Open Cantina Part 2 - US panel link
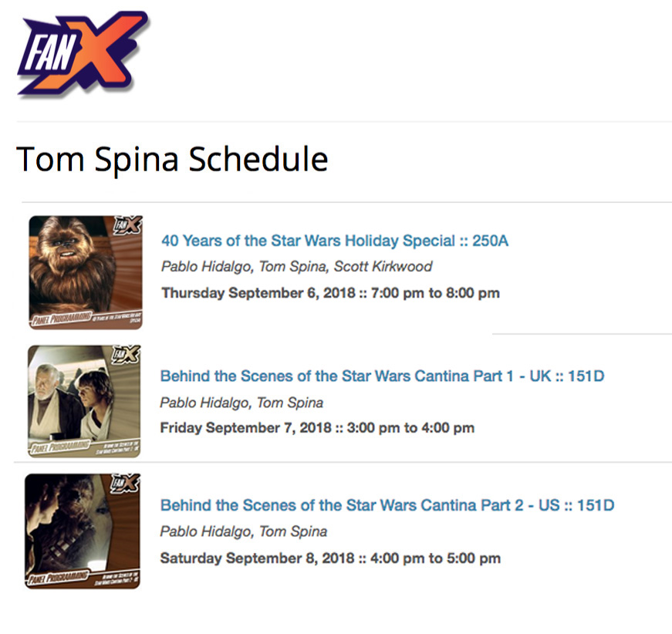This screenshot has height=634, width=672. (387, 505)
